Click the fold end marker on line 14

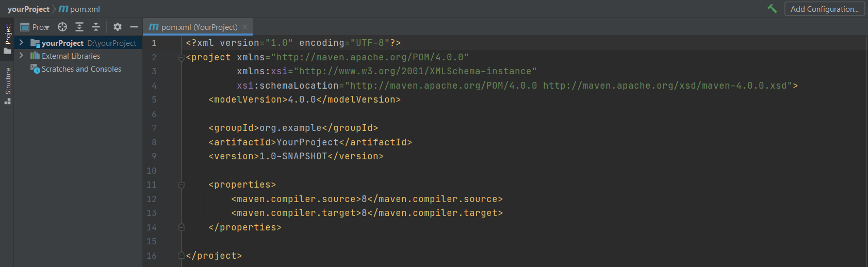(x=182, y=227)
